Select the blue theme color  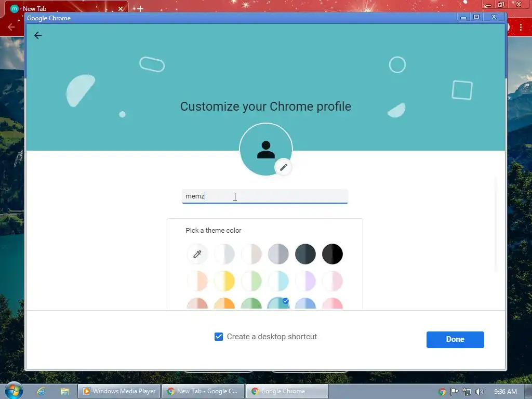point(305,303)
